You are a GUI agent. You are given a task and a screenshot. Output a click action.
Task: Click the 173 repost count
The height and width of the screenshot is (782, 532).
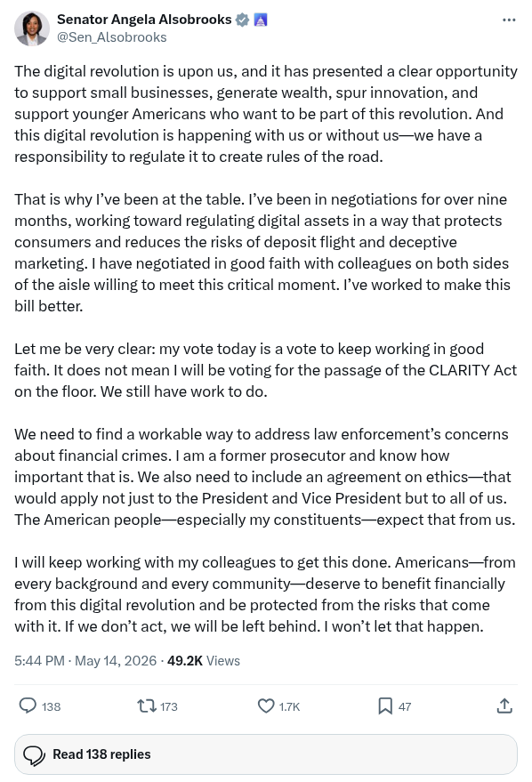pyautogui.click(x=168, y=706)
